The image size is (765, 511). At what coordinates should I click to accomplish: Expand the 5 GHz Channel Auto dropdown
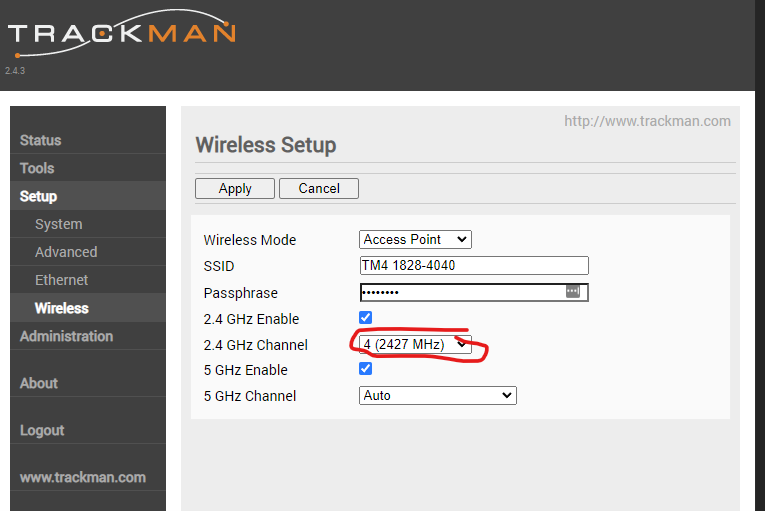click(438, 395)
